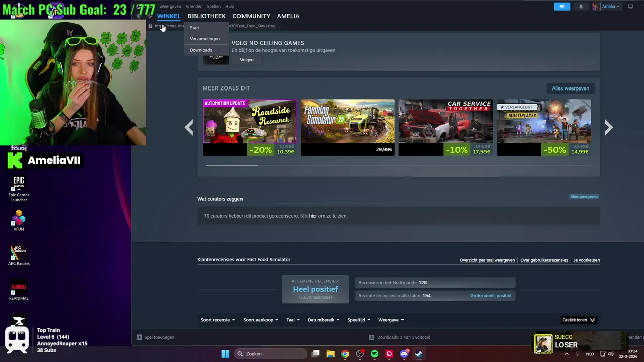Click the page lock security icon by URL
This screenshot has width=644, height=362.
[x=150, y=26]
